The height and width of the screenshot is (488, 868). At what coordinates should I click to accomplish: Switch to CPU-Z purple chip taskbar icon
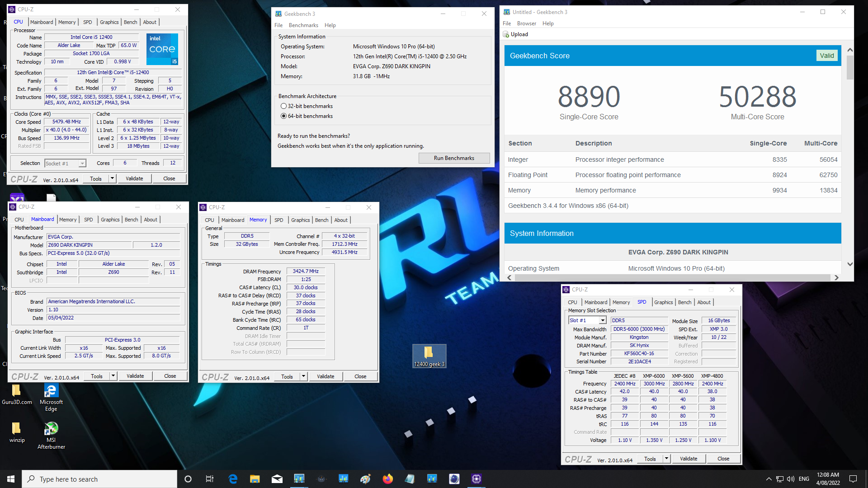coord(476,479)
